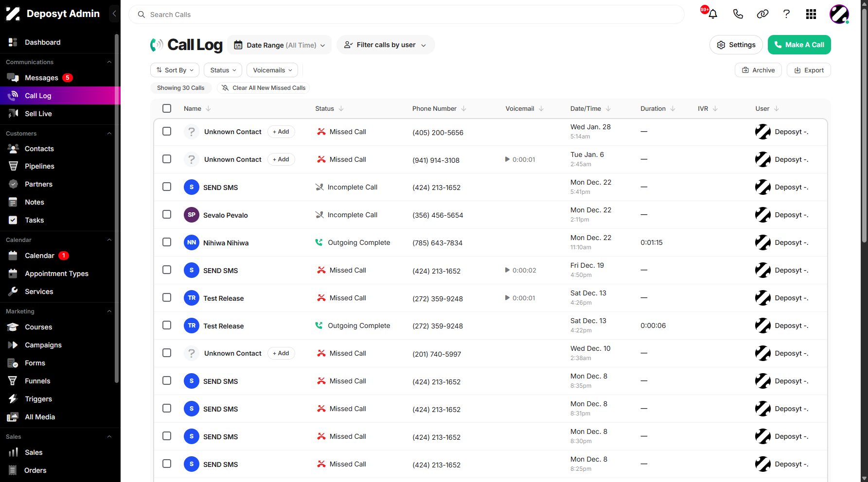Add the (405) 200-5656 unknown contact
The height and width of the screenshot is (482, 868).
coord(281,132)
